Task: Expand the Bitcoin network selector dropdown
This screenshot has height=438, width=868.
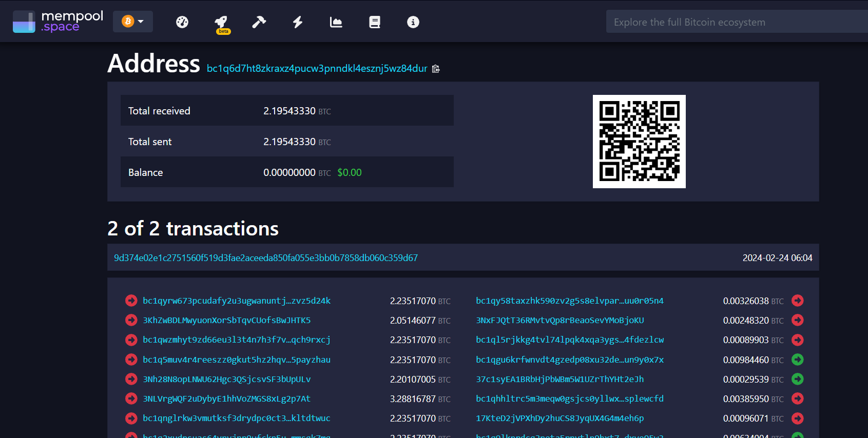Action: (x=133, y=22)
